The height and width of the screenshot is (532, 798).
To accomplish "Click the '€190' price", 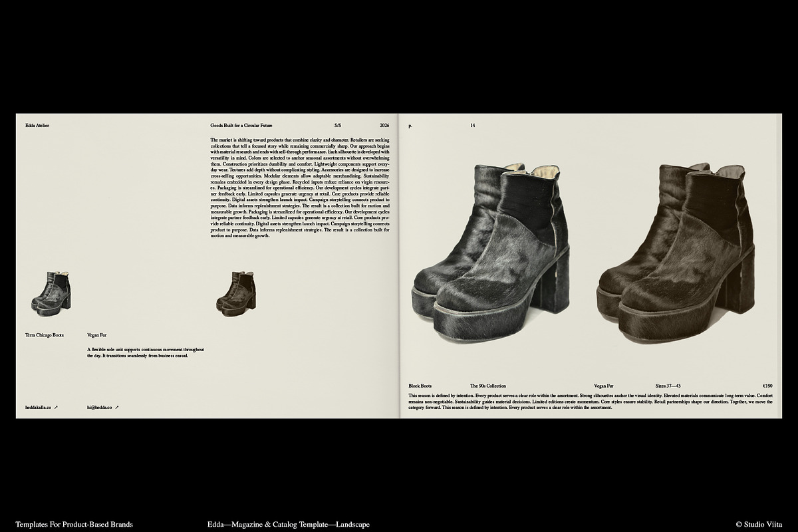I will click(x=767, y=386).
